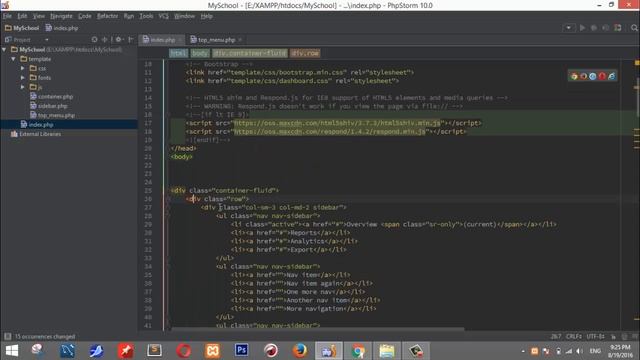
Task: Open Opera from the taskbar
Action: pos(184,351)
